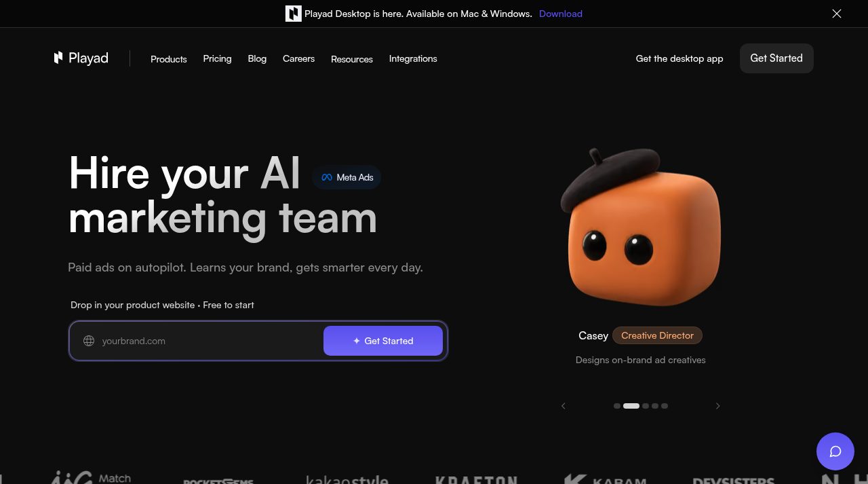Open the Careers page

298,58
